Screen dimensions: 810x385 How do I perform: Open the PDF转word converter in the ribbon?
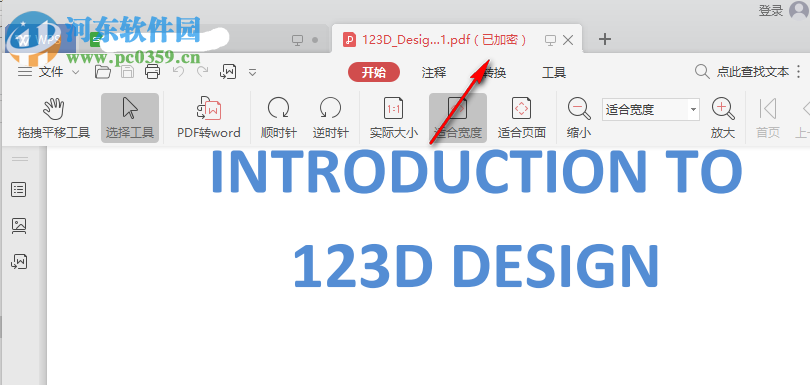(x=209, y=118)
